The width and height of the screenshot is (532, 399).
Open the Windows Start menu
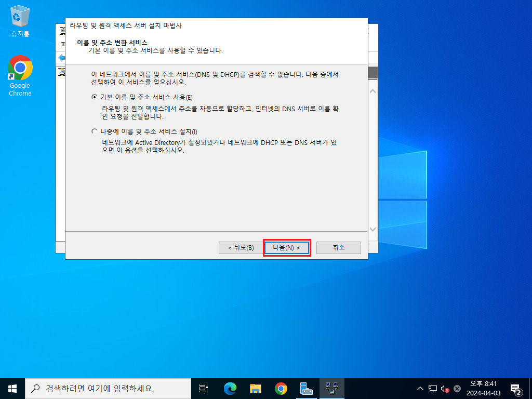coord(12,389)
